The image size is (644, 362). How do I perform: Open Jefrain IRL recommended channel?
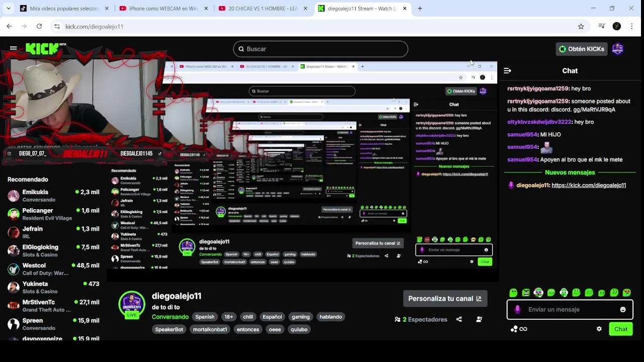click(53, 232)
